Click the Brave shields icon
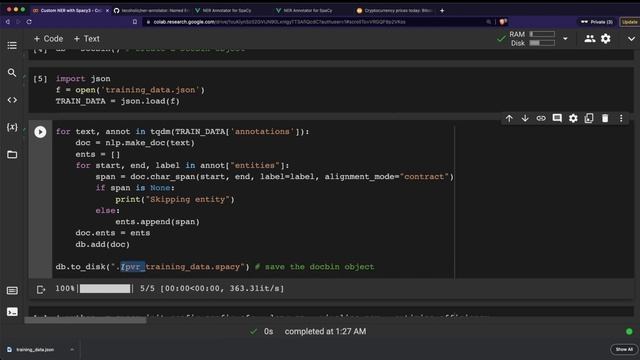 click(x=503, y=22)
